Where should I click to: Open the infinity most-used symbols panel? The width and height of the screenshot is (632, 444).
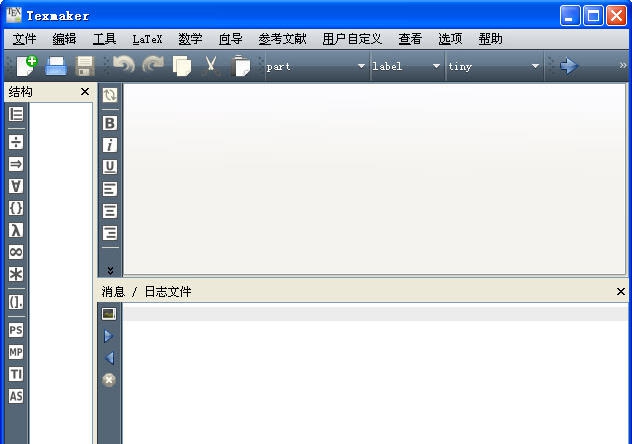pyautogui.click(x=16, y=252)
